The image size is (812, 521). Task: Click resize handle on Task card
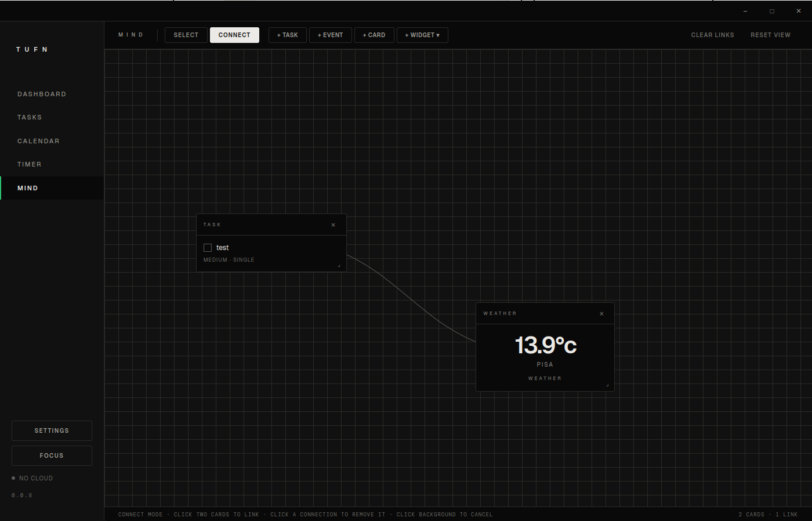339,266
